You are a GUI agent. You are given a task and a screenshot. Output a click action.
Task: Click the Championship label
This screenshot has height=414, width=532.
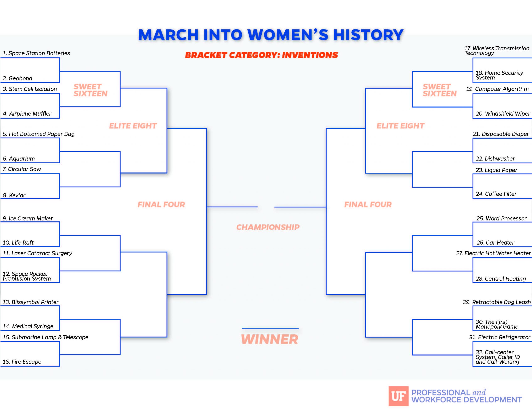(268, 227)
